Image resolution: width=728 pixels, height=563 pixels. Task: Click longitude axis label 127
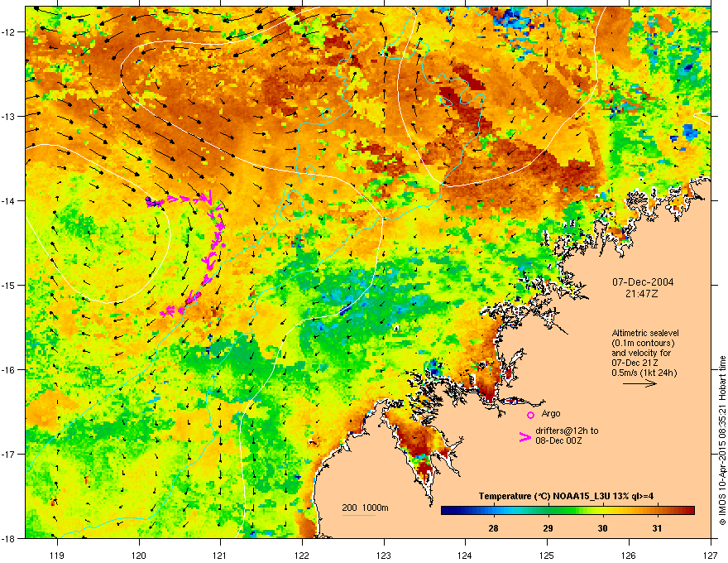pyautogui.click(x=711, y=555)
